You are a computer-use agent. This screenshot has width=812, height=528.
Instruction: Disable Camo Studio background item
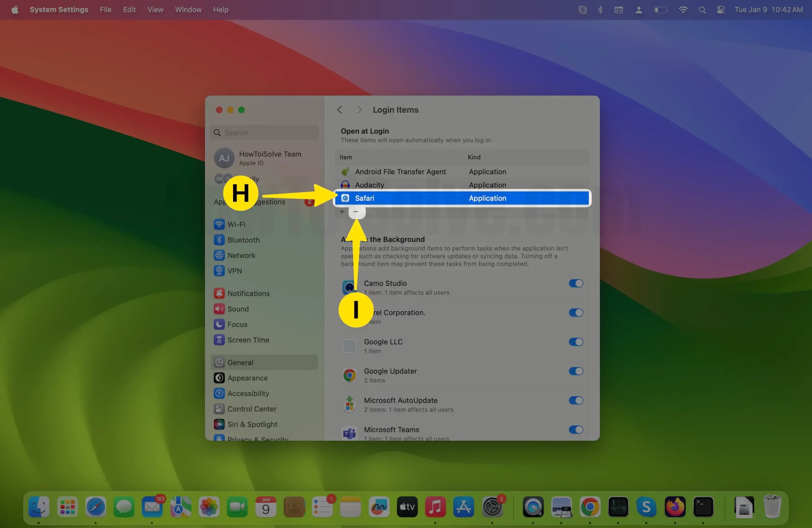[x=576, y=284]
